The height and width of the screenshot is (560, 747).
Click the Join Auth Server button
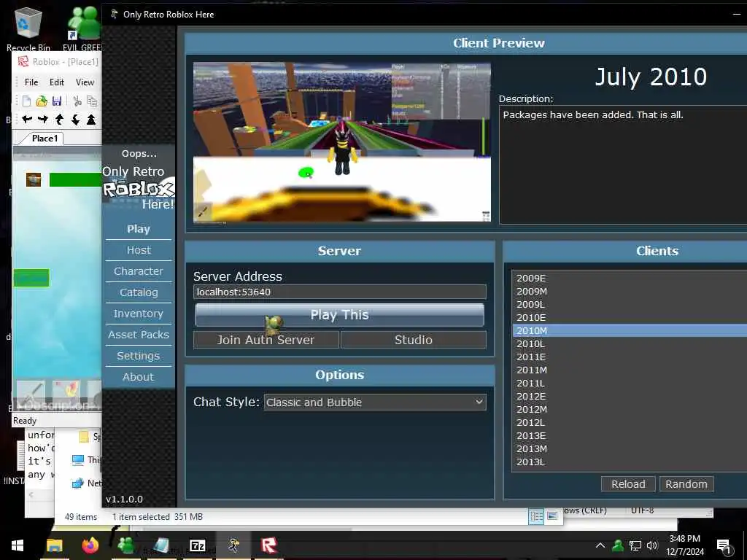click(x=266, y=340)
